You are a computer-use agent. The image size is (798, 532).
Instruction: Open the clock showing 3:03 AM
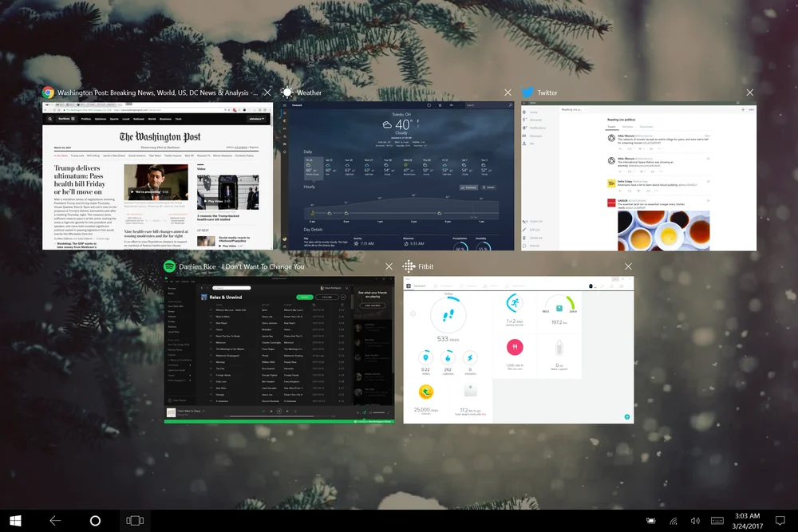tap(747, 521)
